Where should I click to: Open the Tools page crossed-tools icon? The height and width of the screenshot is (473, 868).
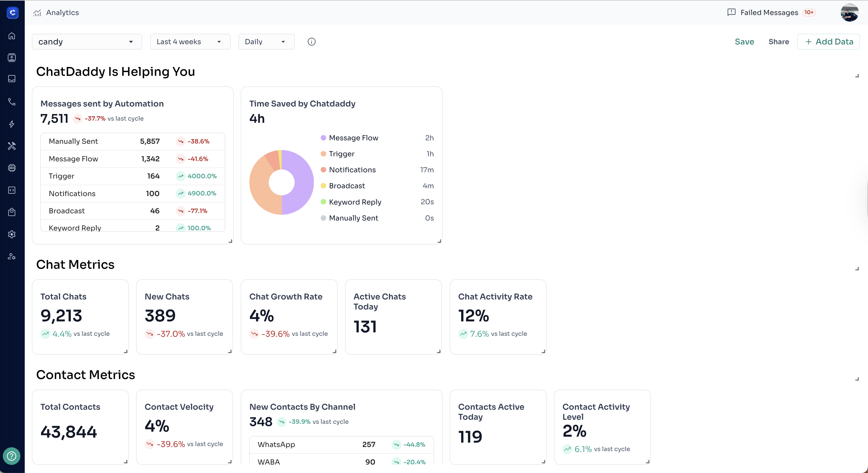[x=12, y=146]
